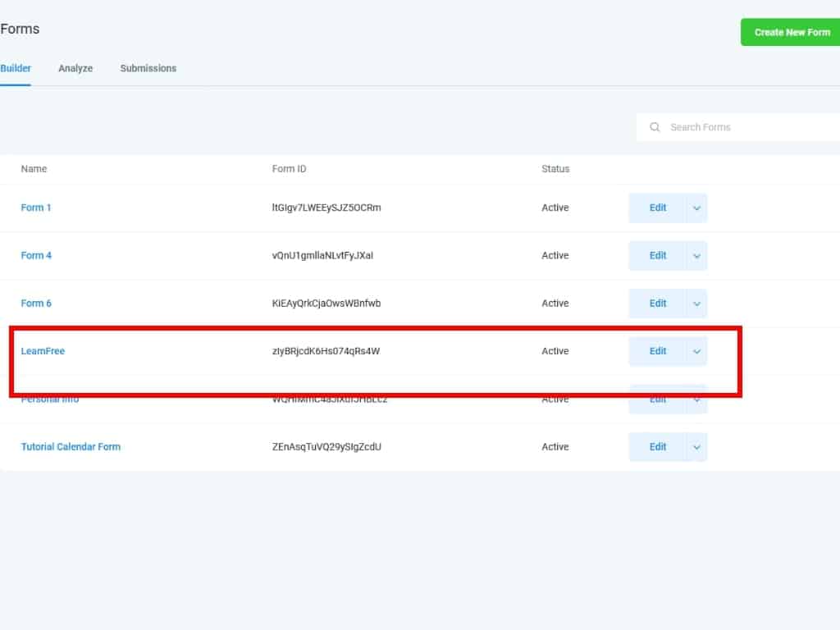This screenshot has width=840, height=630.
Task: Click Edit for Tutorial Calendar Form
Action: click(x=657, y=447)
